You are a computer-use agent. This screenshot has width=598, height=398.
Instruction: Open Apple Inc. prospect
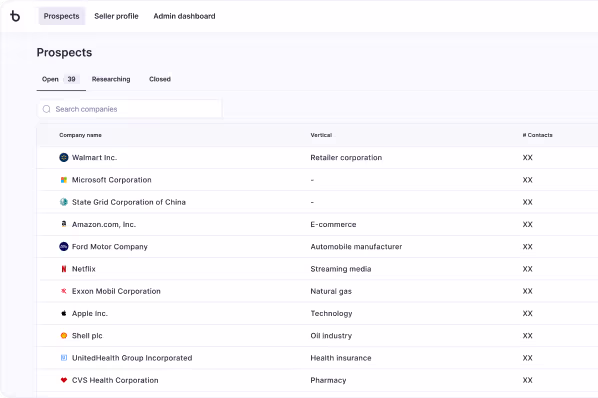pos(90,313)
